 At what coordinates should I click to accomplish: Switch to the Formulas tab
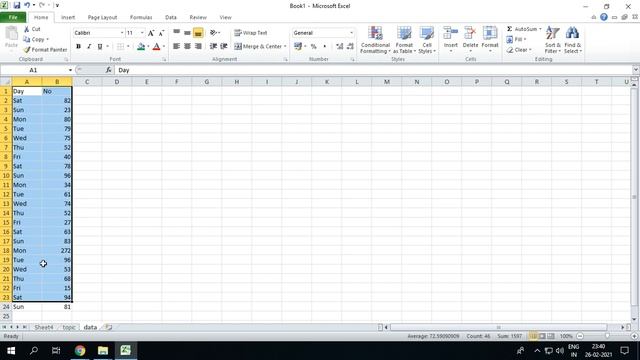tap(141, 17)
